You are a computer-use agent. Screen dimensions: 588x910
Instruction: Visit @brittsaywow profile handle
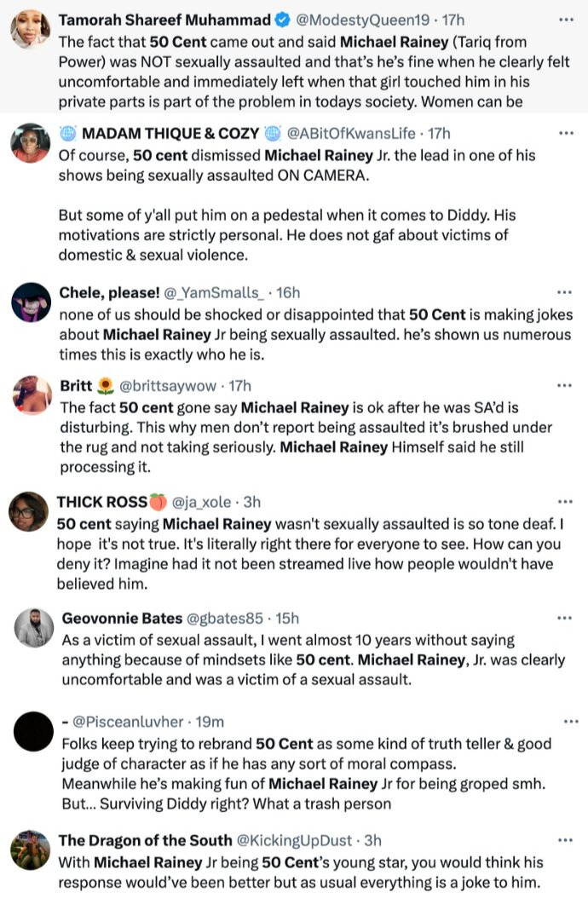168,386
